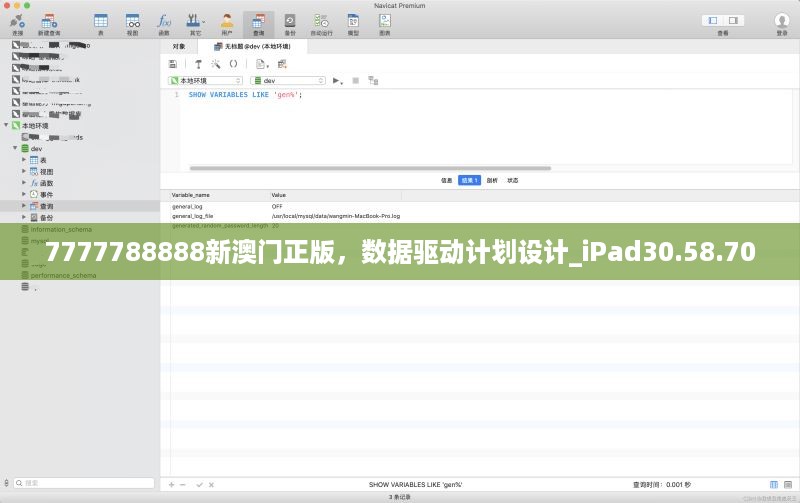Click the explain plan icon beside stop
Viewport: 800px width, 503px height.
coord(373,81)
